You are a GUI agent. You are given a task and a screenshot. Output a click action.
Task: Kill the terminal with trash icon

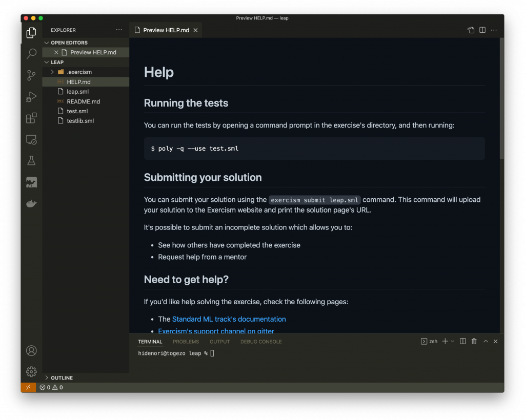coord(474,341)
